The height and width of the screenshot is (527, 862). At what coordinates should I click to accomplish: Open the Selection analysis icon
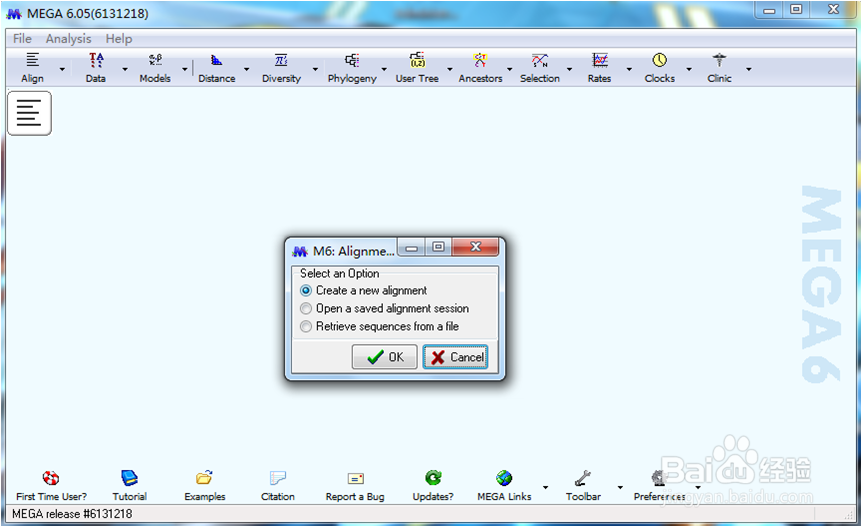(x=540, y=60)
